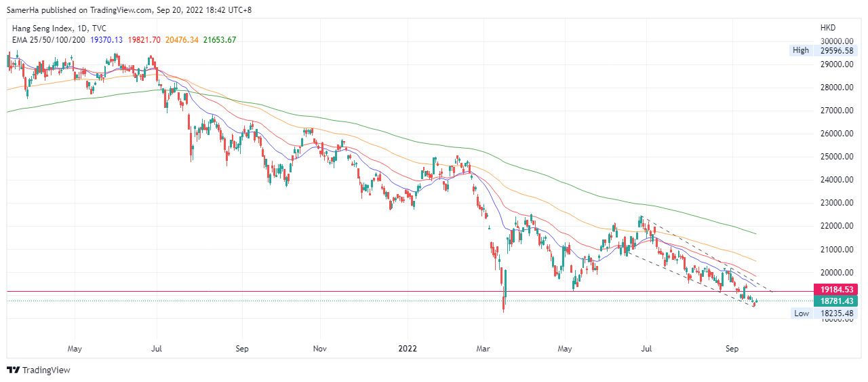Click the Mar label on time axis
This screenshot has height=382, width=868.
pyautogui.click(x=482, y=349)
